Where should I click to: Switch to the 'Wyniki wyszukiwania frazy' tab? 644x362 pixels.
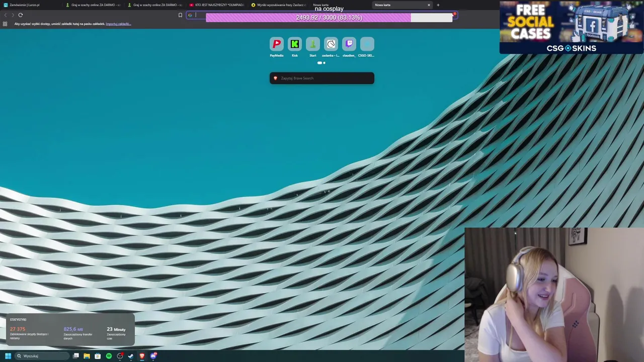click(x=279, y=5)
